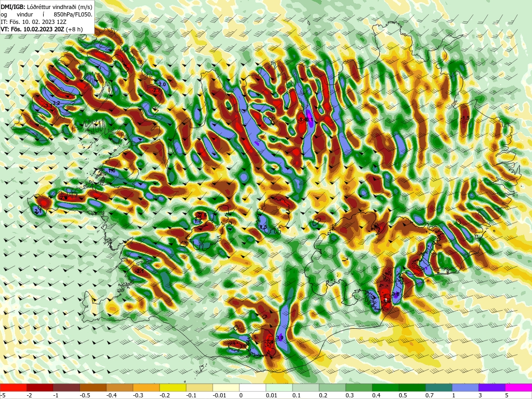Click the title text 'Lóðréttur vindhraði (m/s)'
Viewport: 532px width, 399px height.
tap(59, 6)
